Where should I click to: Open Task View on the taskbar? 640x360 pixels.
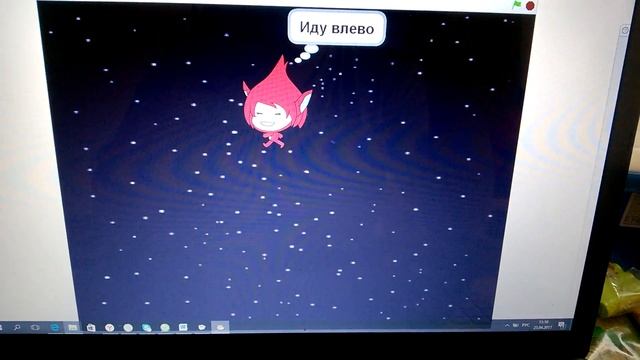35,327
